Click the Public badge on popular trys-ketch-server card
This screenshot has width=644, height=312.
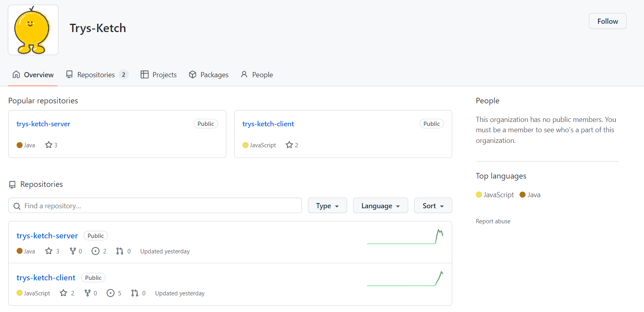[206, 124]
